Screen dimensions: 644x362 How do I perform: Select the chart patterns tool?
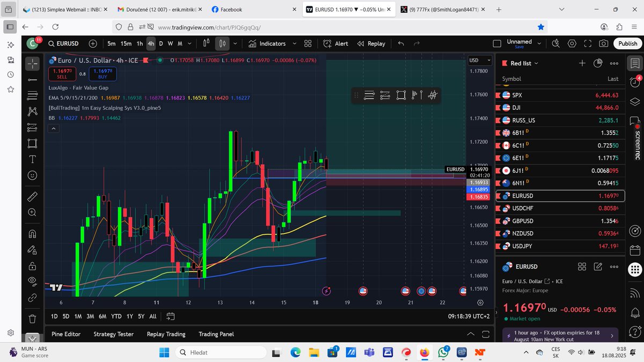32,112
